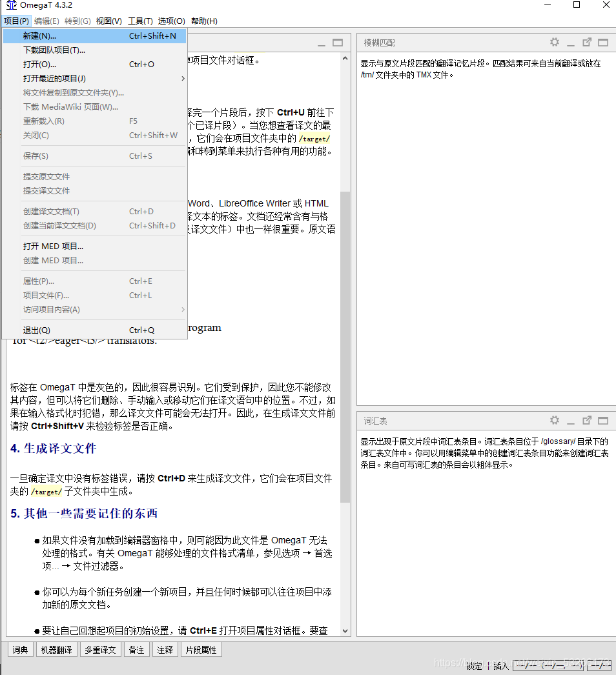Click the editor vertical scrollbar thumb
Viewport: 616px width, 675px height.
coord(345,347)
